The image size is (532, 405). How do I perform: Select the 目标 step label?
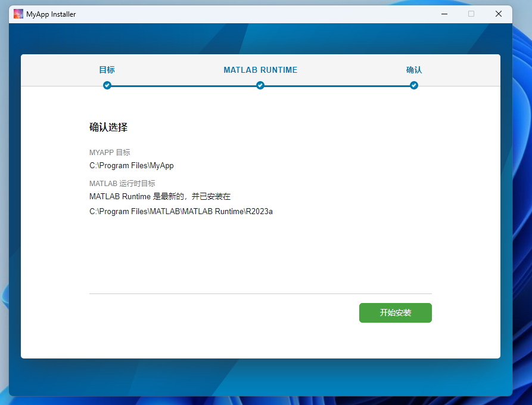107,70
